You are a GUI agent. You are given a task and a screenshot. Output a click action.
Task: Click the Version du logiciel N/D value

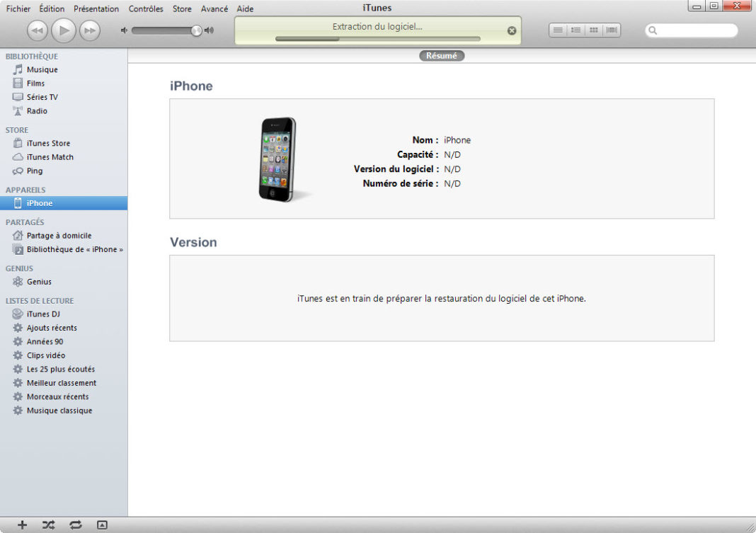point(452,169)
